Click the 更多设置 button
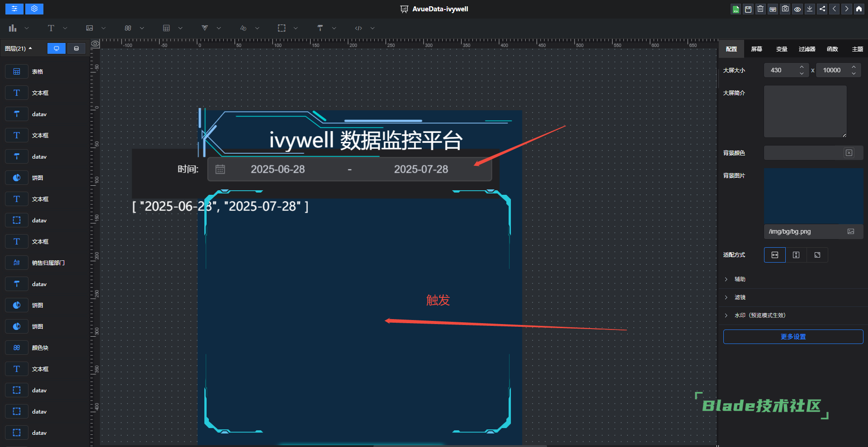Screen dimensions: 868x447 (793, 337)
